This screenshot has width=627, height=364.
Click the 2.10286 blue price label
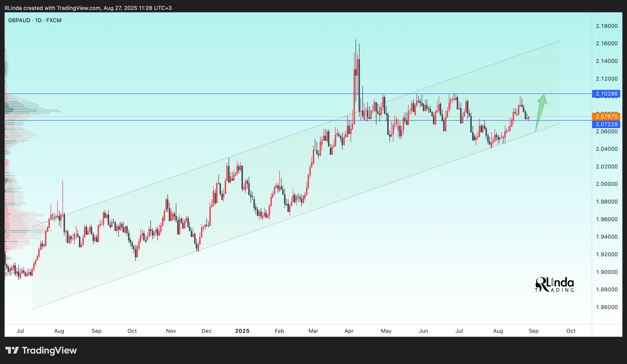click(606, 94)
